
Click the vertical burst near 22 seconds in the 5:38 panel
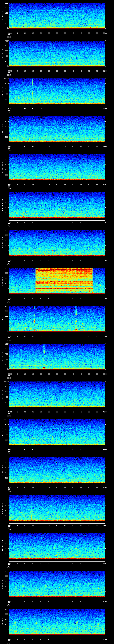point(44,356)
